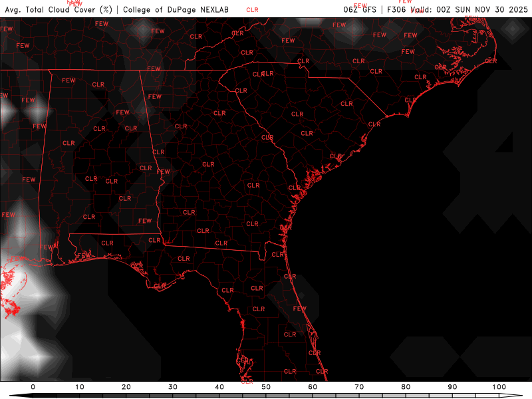Image resolution: width=532 pixels, height=399 pixels.
Task: Click the legend value '60'
Action: (313, 387)
